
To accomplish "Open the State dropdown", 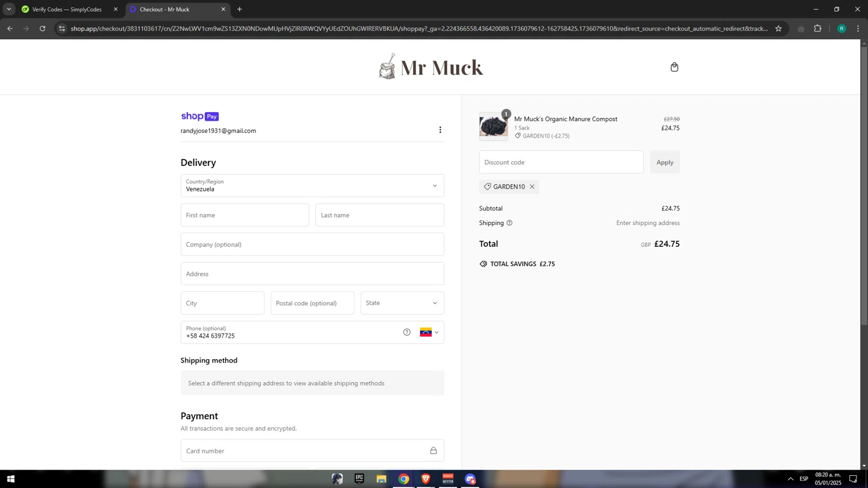I will click(x=402, y=303).
